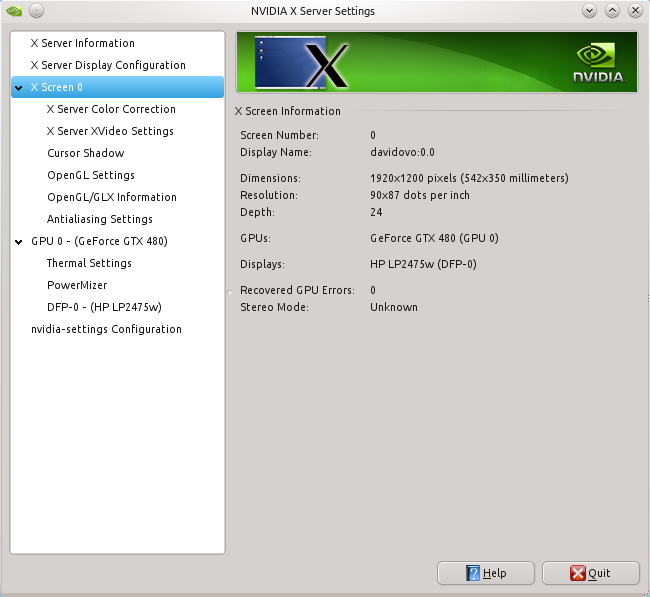Click the Quit button
Image resolution: width=650 pixels, height=597 pixels.
pyautogui.click(x=591, y=573)
